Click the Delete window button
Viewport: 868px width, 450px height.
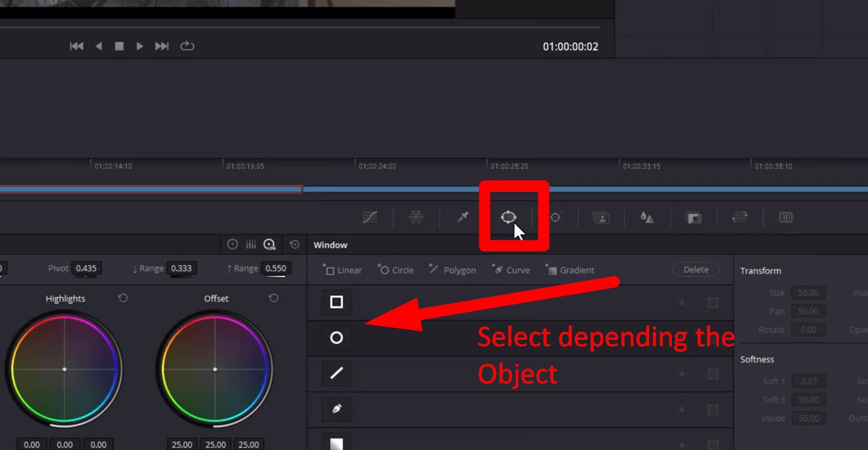tap(696, 269)
